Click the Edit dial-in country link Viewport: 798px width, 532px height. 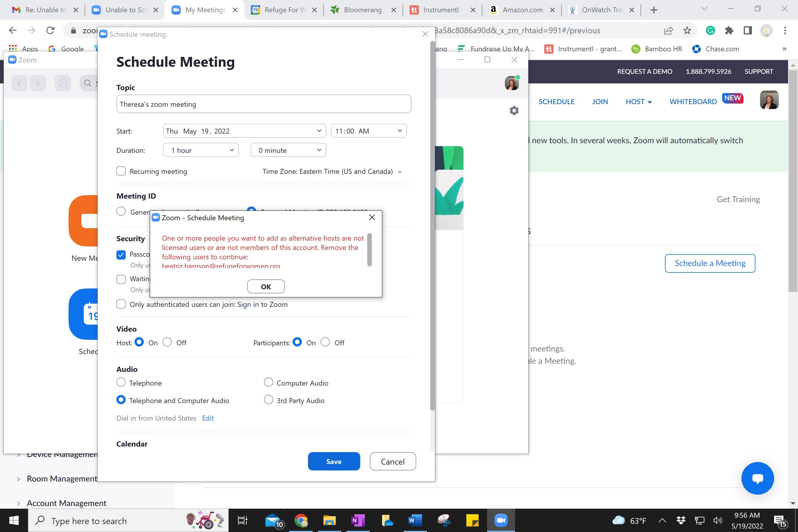pos(208,418)
